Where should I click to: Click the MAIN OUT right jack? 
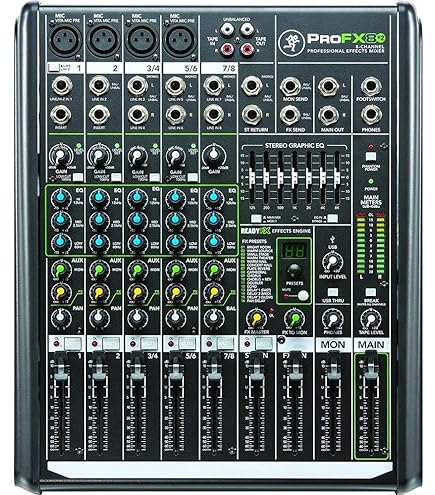coord(328,114)
